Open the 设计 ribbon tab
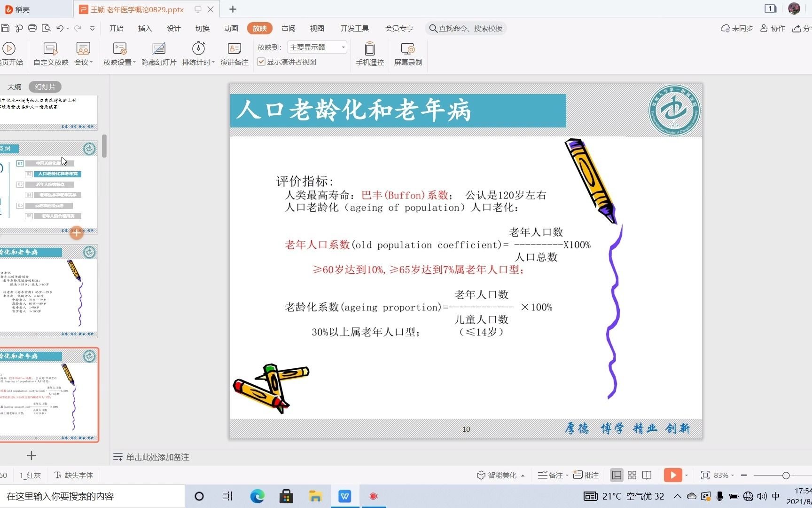Viewport: 812px width, 508px height. click(173, 28)
